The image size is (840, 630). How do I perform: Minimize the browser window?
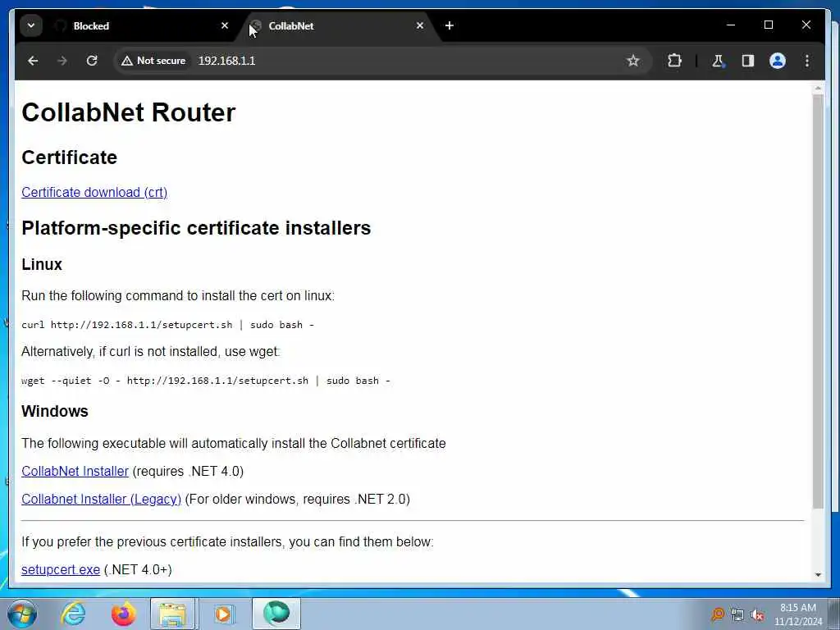pyautogui.click(x=731, y=25)
